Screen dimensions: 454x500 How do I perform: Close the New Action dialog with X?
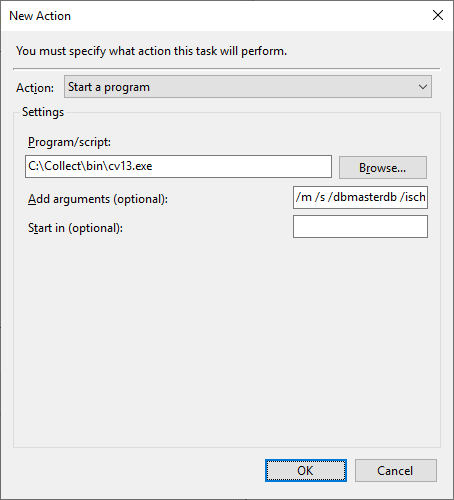[x=438, y=15]
